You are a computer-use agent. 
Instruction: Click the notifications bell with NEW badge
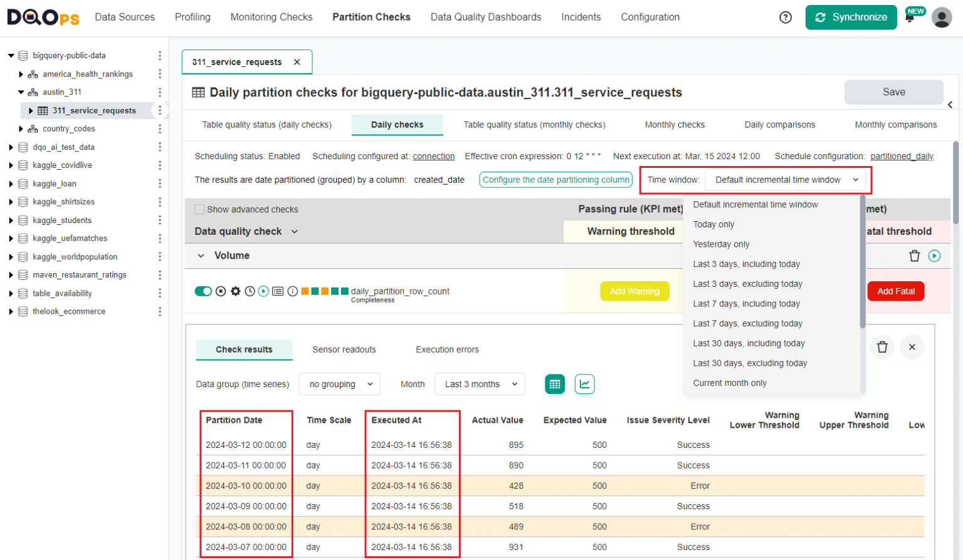910,17
